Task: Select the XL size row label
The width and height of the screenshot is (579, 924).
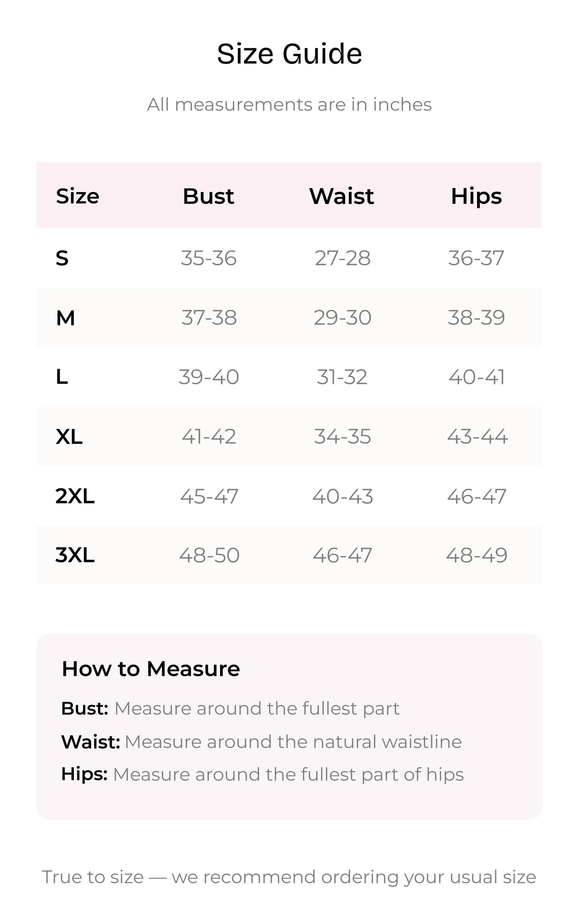Action: (x=69, y=436)
